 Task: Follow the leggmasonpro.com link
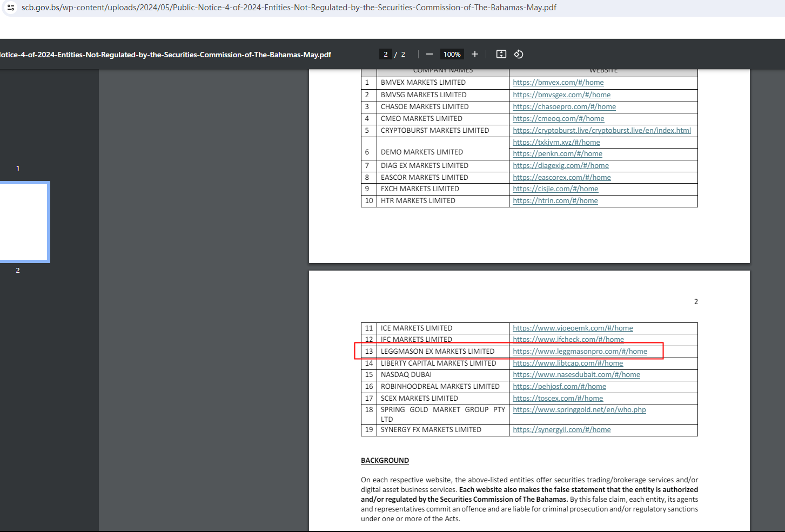[x=580, y=352]
